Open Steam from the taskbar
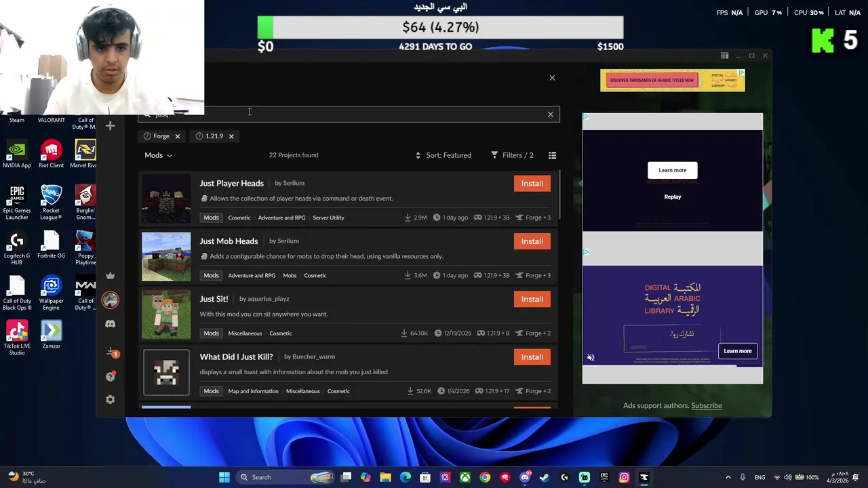868x488 pixels. tap(545, 477)
